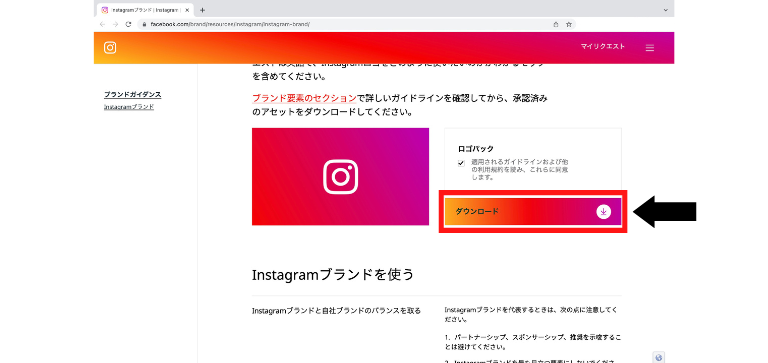768x363 pixels.
Task: Click the ダウンロード button
Action: pyautogui.click(x=533, y=212)
